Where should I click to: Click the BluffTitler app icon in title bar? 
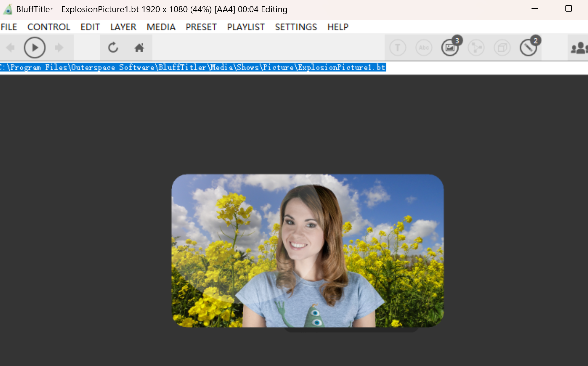[x=8, y=9]
